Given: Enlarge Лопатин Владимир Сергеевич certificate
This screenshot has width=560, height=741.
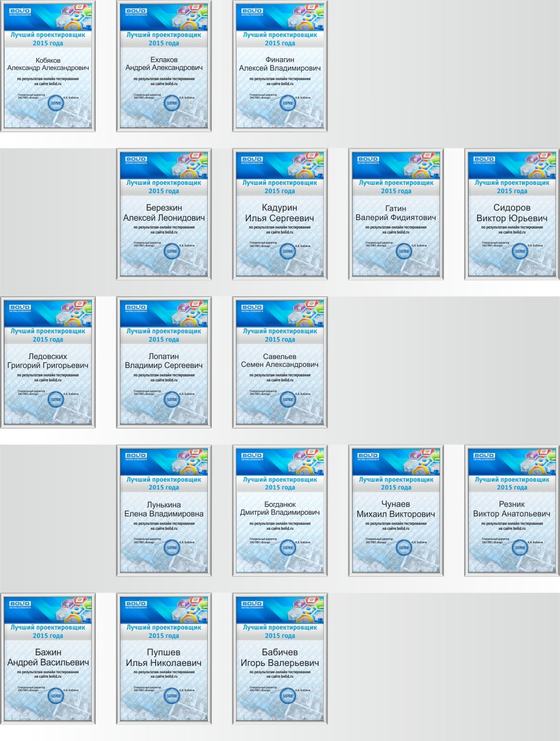Looking at the screenshot, I should 164,362.
